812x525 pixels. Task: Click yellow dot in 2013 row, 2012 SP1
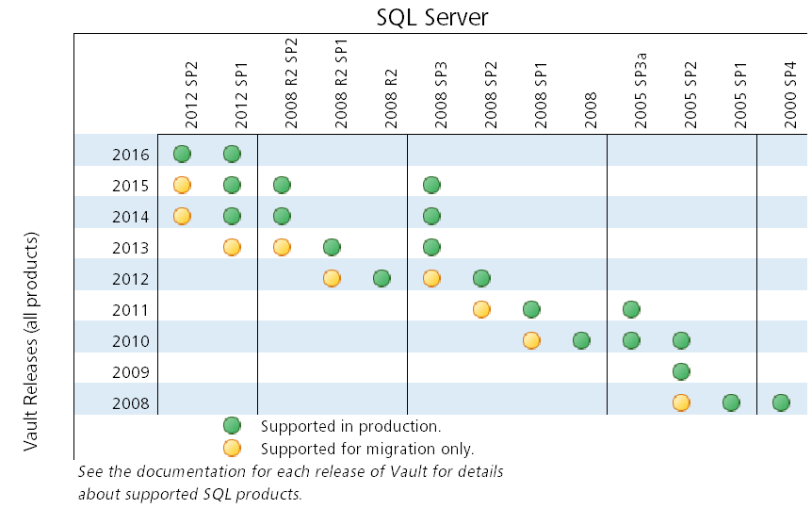coord(232,247)
